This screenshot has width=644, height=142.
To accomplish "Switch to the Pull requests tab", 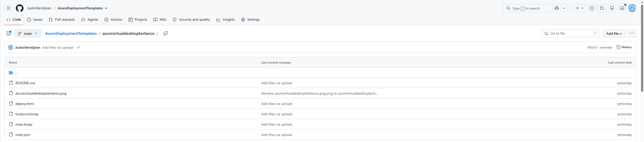I will click(x=62, y=19).
